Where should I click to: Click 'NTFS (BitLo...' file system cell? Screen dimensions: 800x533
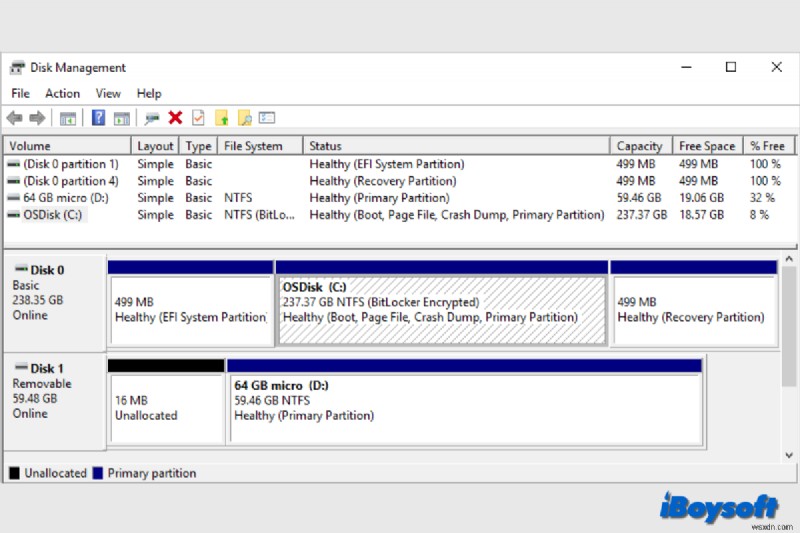click(259, 215)
